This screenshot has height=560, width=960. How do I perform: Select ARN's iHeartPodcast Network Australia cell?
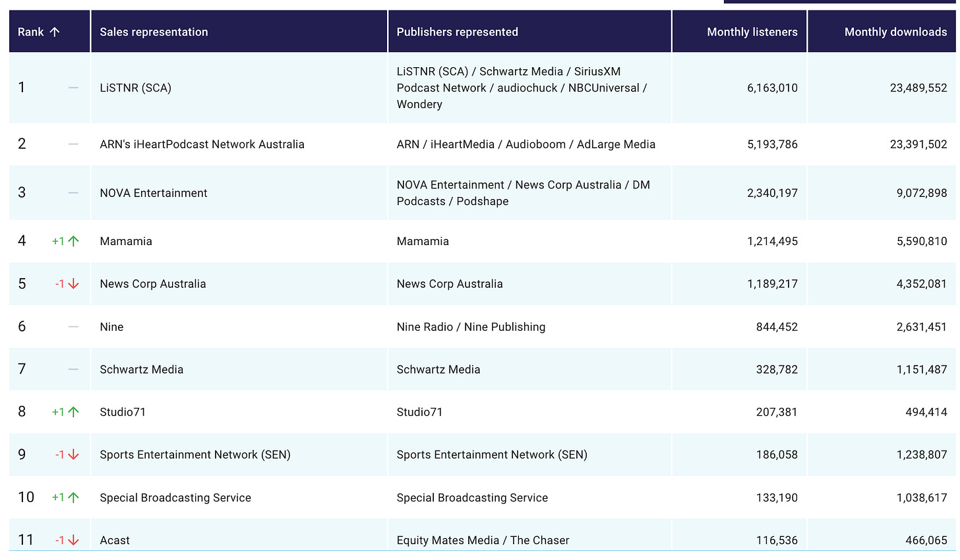202,144
